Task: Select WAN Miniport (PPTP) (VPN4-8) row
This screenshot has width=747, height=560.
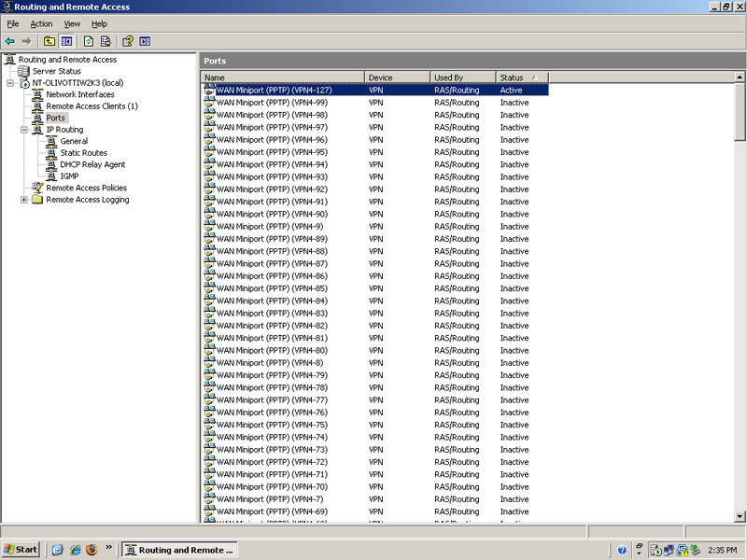Action: (x=376, y=362)
